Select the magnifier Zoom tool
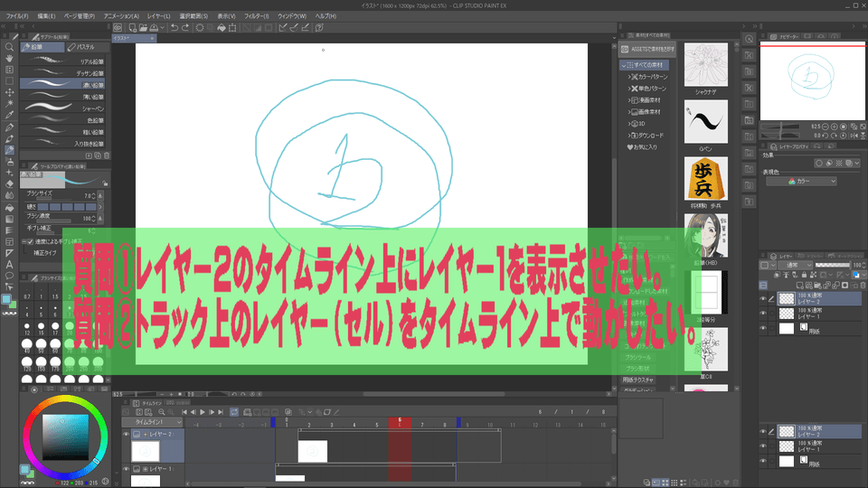Screen dimensions: 868x488 click(9, 46)
